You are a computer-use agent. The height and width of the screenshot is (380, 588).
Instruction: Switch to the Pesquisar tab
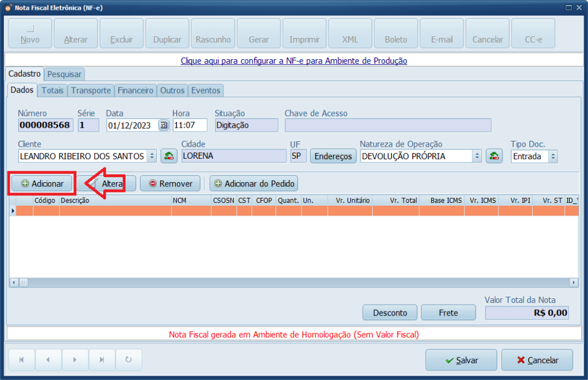(65, 74)
